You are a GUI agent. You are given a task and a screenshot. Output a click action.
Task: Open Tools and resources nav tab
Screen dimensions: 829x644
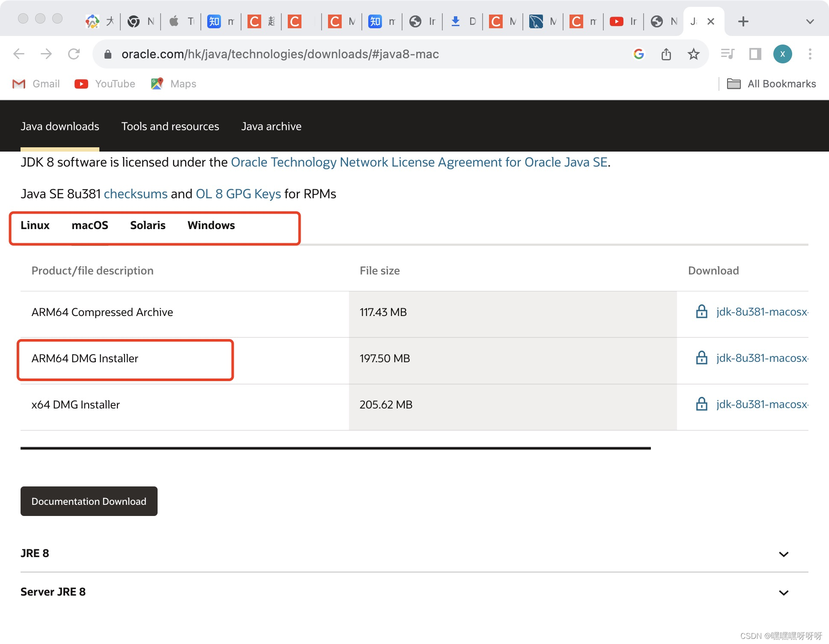(x=170, y=126)
